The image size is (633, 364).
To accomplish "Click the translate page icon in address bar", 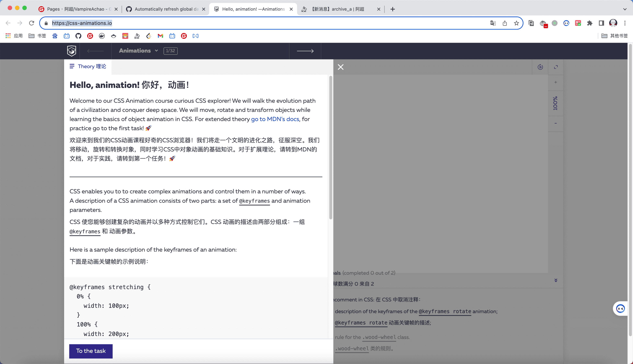I will (x=493, y=23).
